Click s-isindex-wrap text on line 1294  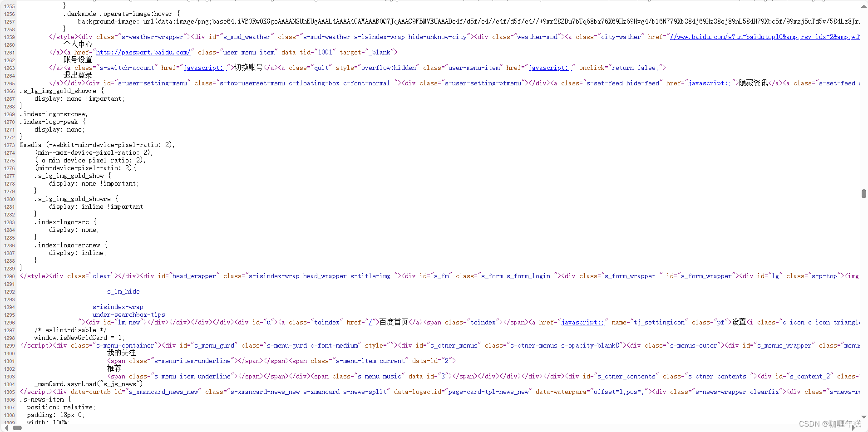(118, 307)
